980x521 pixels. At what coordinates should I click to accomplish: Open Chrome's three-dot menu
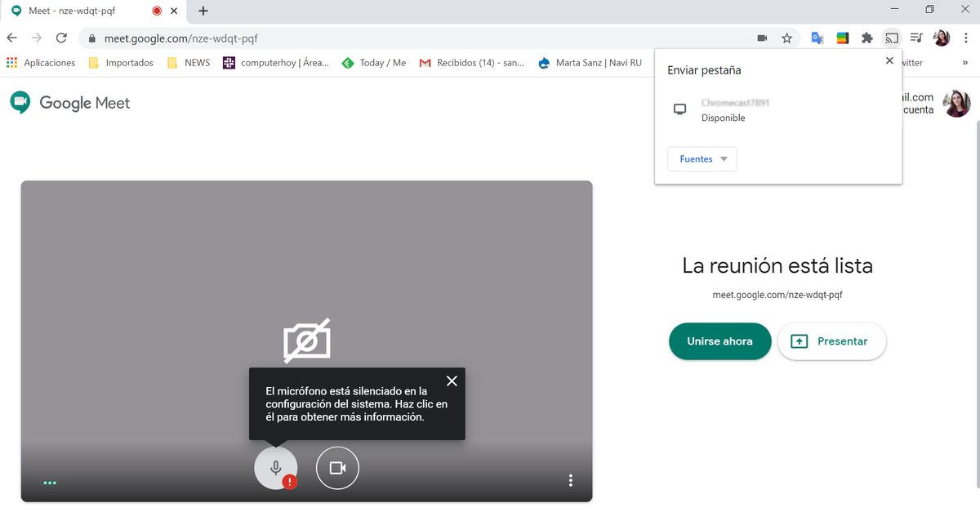pyautogui.click(x=966, y=37)
